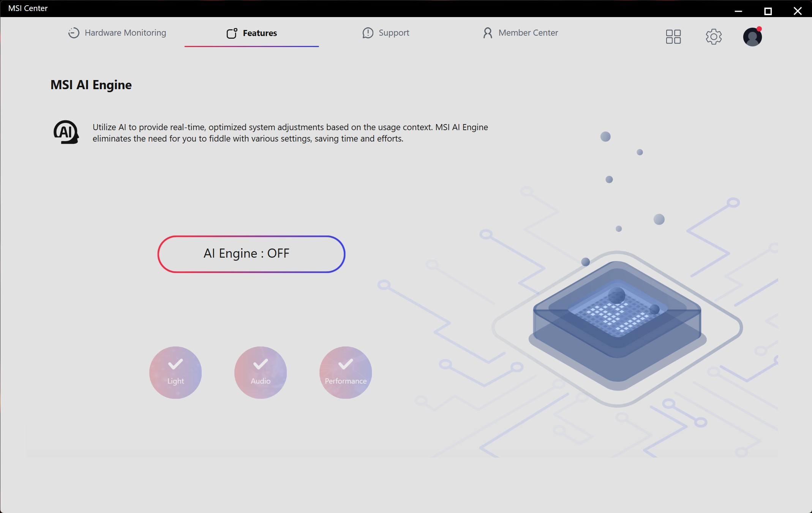Open the Support tab

click(x=386, y=33)
